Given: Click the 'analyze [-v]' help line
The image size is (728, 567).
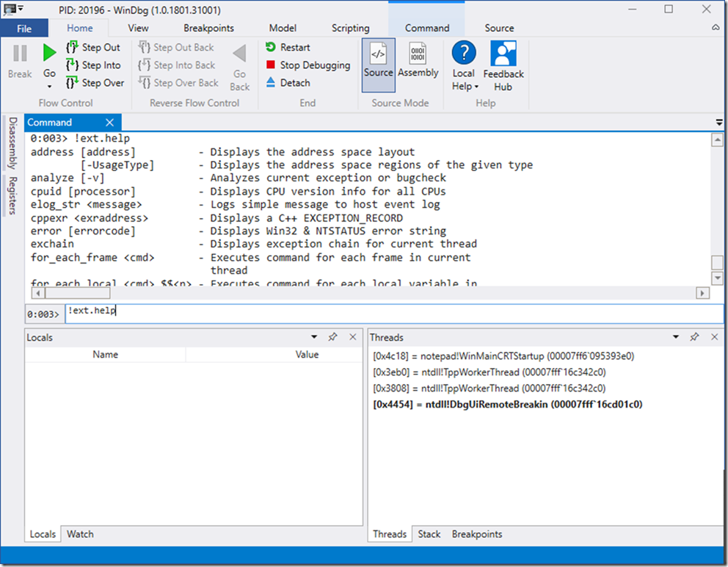Looking at the screenshot, I should [x=239, y=178].
